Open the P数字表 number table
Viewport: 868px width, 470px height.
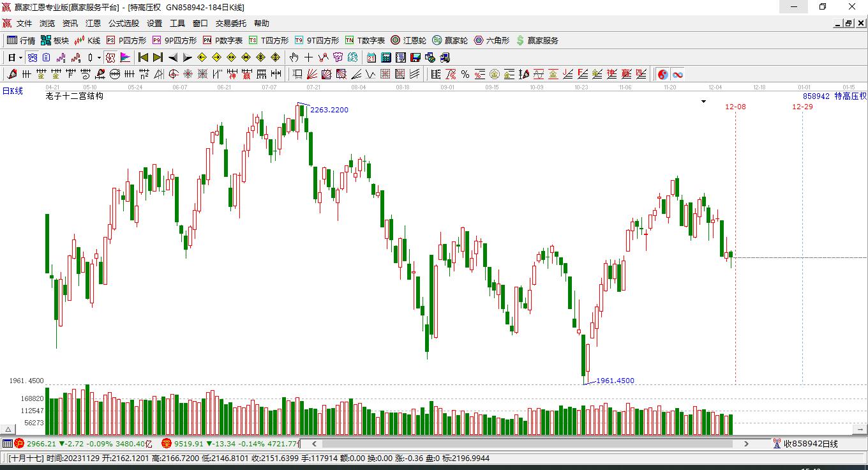[x=223, y=40]
